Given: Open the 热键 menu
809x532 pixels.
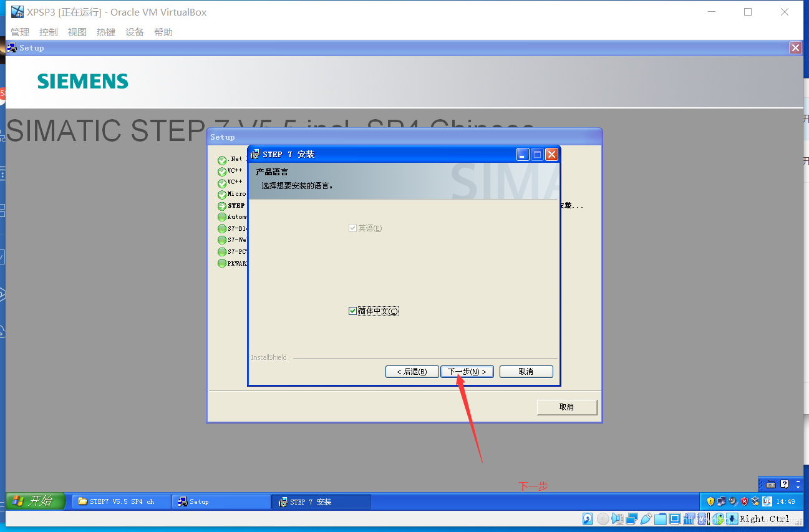Looking at the screenshot, I should point(106,32).
